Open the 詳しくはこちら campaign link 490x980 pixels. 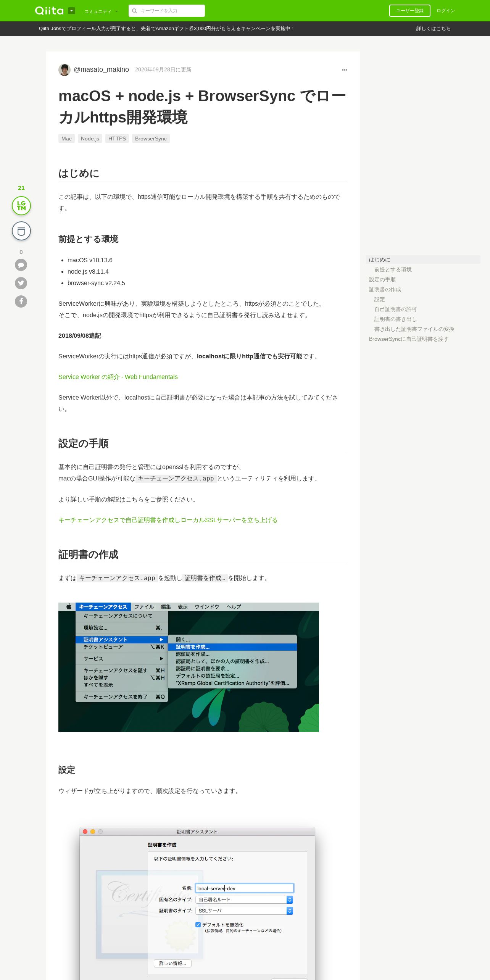tap(433, 29)
